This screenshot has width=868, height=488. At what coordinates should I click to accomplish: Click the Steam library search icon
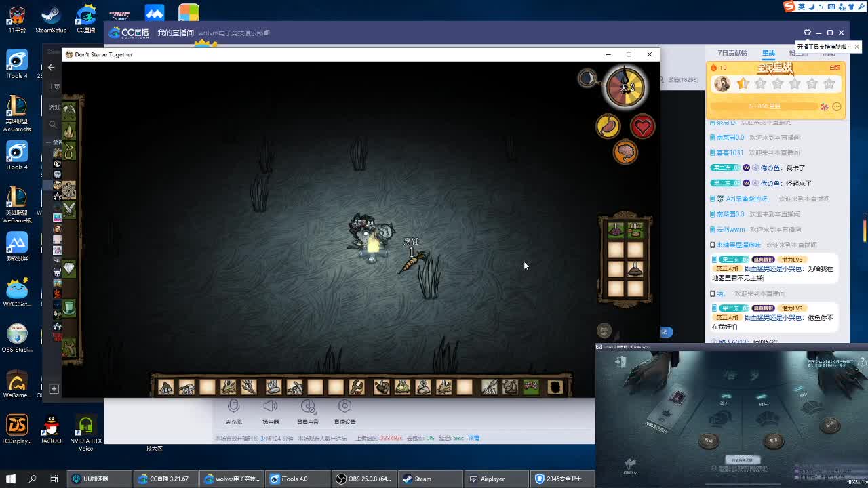(53, 125)
